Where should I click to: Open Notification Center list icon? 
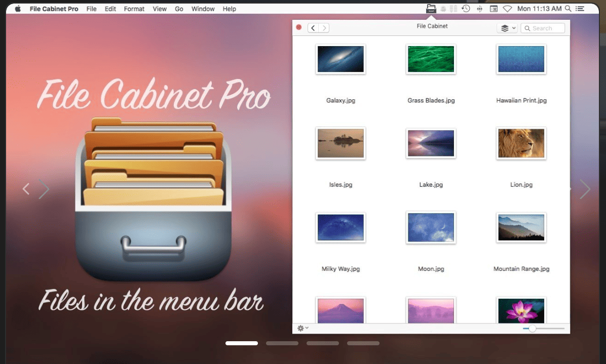580,9
